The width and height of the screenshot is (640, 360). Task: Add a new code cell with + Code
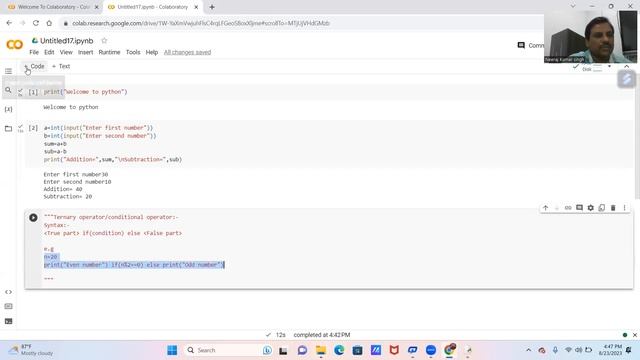pyautogui.click(x=34, y=66)
